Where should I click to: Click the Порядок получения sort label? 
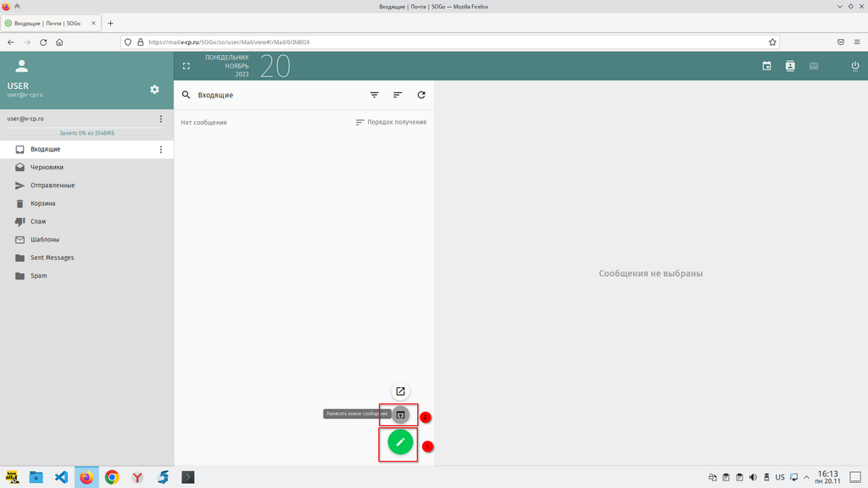396,122
